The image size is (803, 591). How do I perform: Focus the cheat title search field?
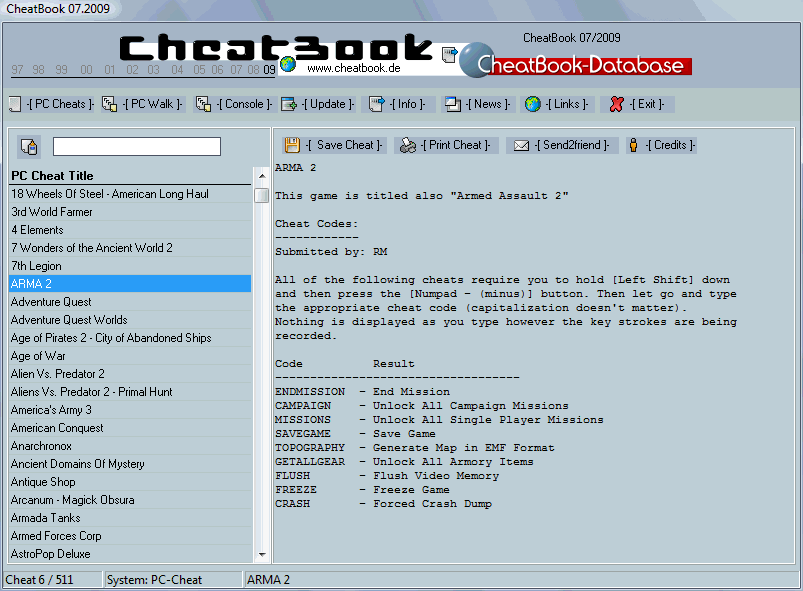point(137,146)
